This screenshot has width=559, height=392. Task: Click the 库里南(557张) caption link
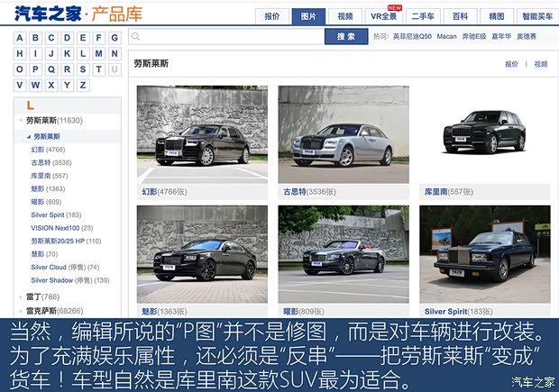click(448, 192)
